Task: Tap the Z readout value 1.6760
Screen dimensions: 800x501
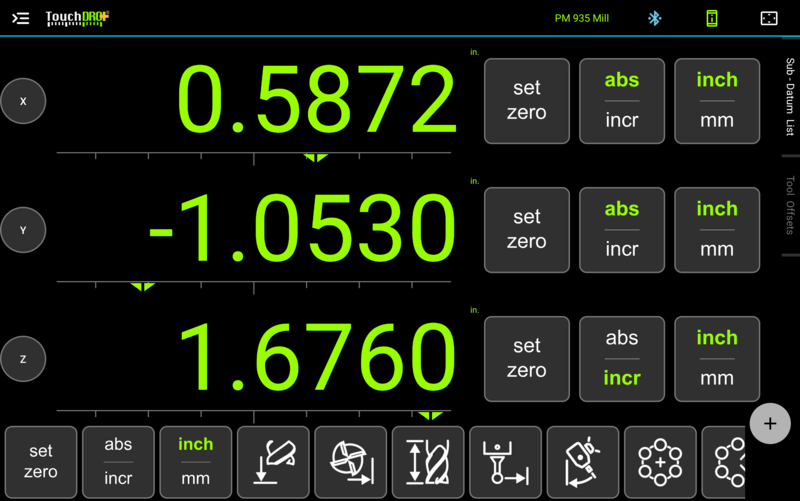Action: click(317, 358)
